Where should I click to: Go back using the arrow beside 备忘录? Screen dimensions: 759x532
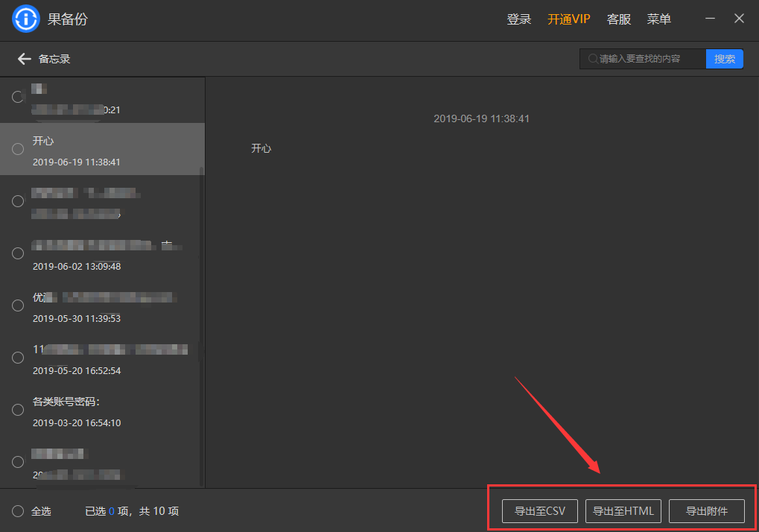pos(24,59)
